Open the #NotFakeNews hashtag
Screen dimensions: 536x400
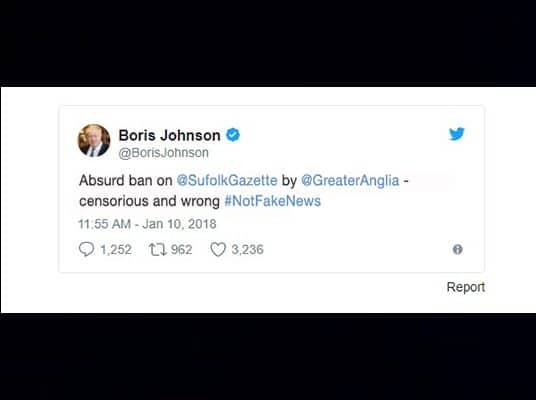coord(272,201)
